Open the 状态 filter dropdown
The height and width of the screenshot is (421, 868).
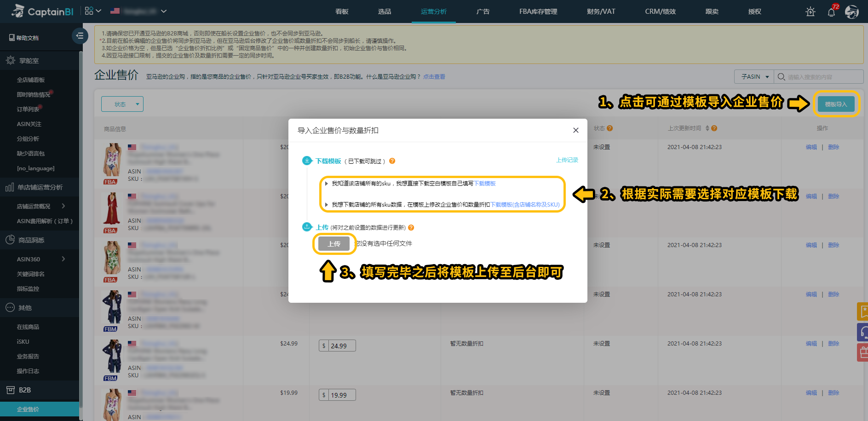click(122, 104)
